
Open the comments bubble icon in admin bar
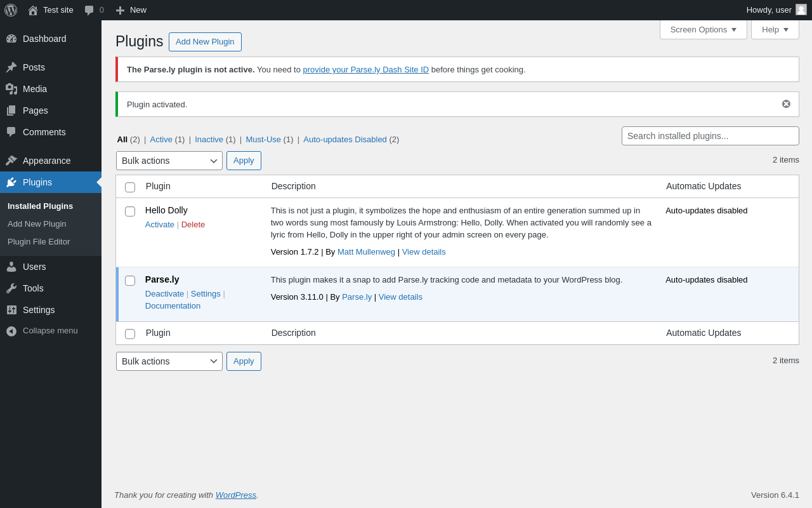(x=89, y=10)
